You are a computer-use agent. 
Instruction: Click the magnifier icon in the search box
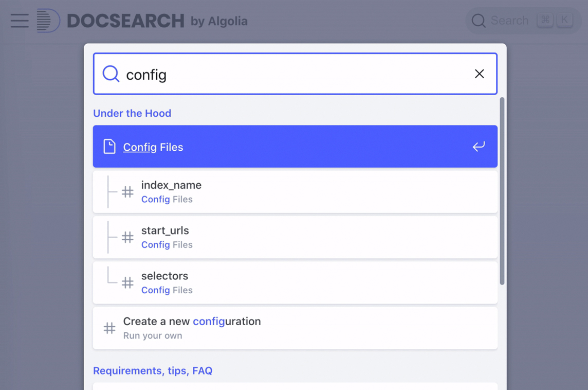click(111, 74)
